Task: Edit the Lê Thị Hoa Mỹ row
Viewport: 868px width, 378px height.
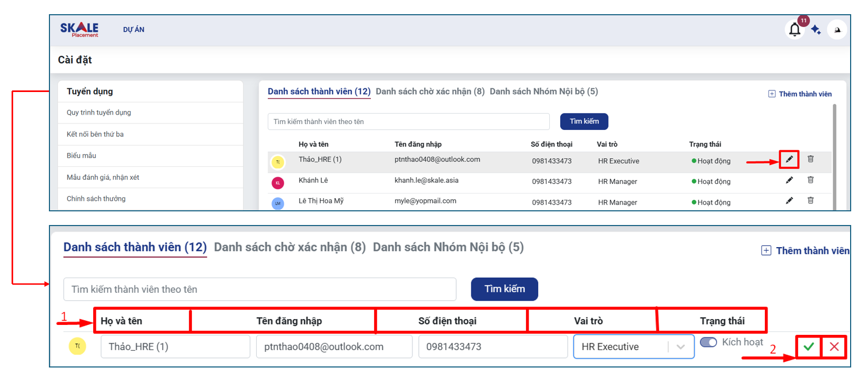Action: (789, 201)
